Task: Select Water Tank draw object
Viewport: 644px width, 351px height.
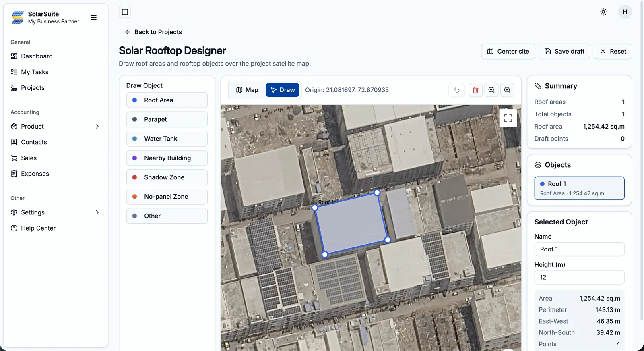Action: click(x=167, y=139)
